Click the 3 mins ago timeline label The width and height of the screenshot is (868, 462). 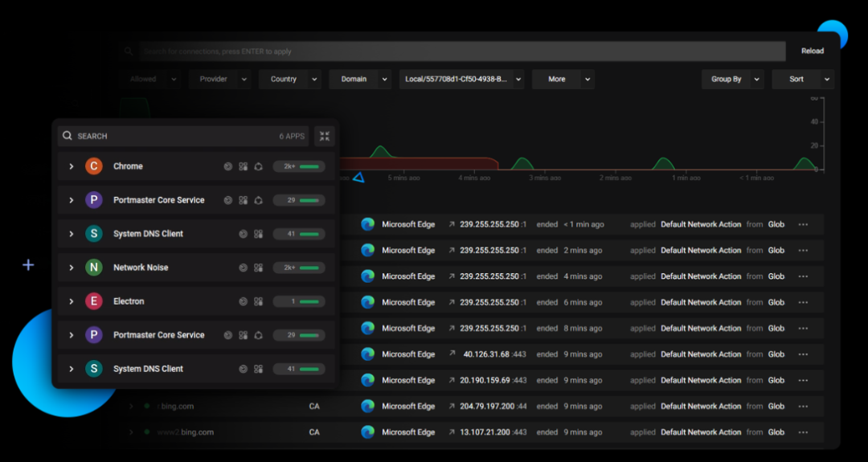(x=545, y=178)
